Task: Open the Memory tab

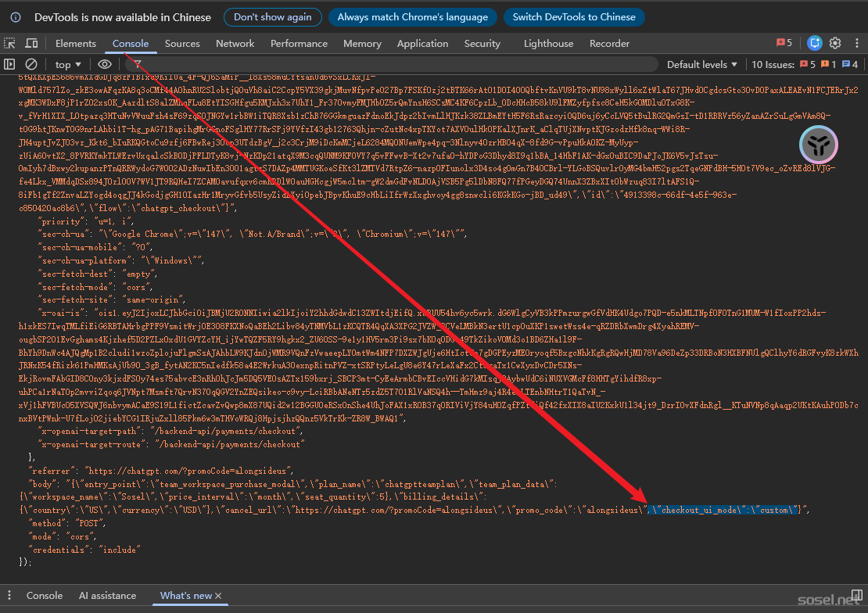Action: point(362,43)
